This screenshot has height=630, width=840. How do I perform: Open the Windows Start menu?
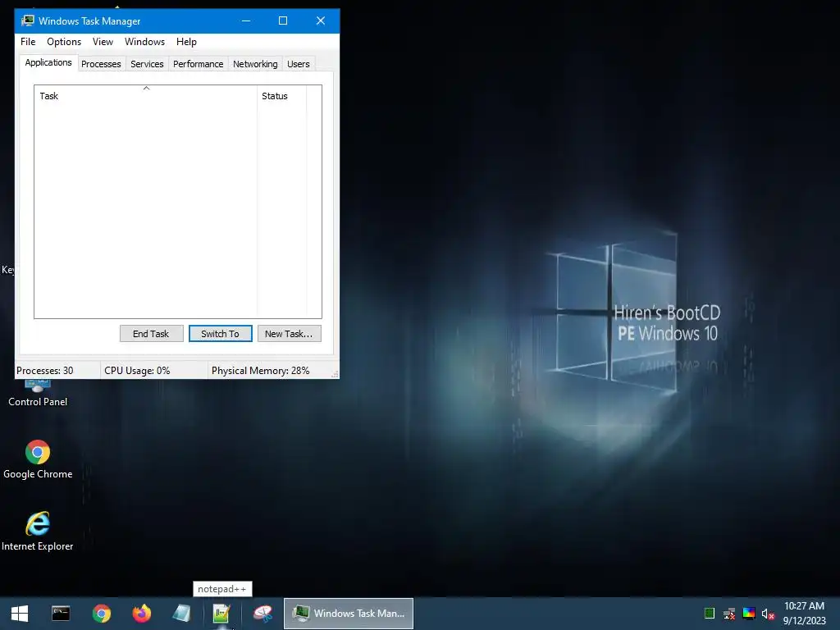coord(20,614)
